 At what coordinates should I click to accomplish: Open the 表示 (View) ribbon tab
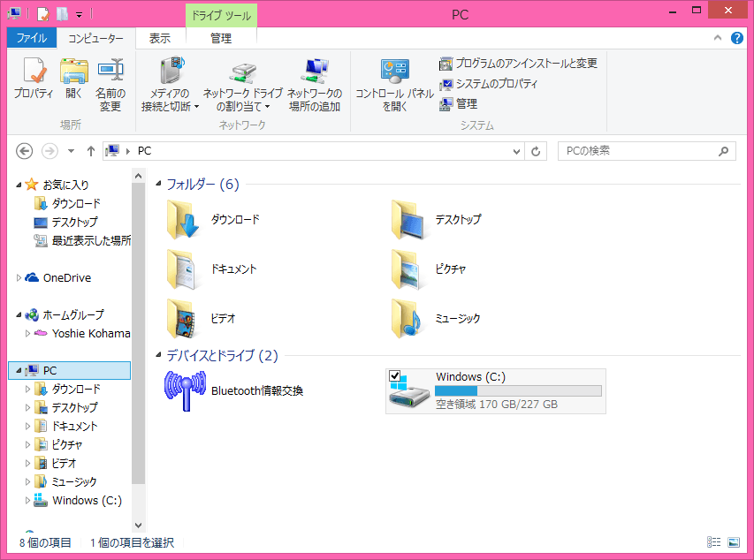pos(160,39)
